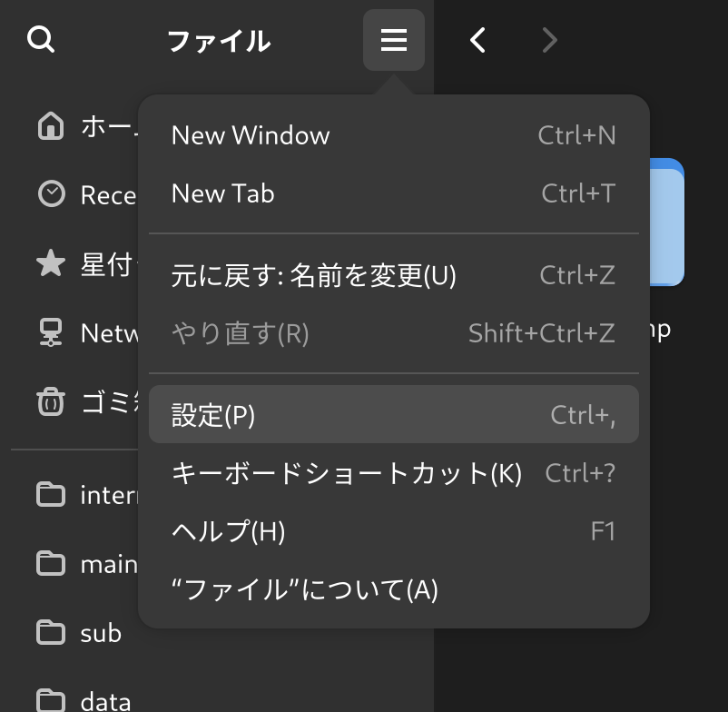Click the Rece sidebar label
Image resolution: width=728 pixels, height=712 pixels.
(x=108, y=195)
